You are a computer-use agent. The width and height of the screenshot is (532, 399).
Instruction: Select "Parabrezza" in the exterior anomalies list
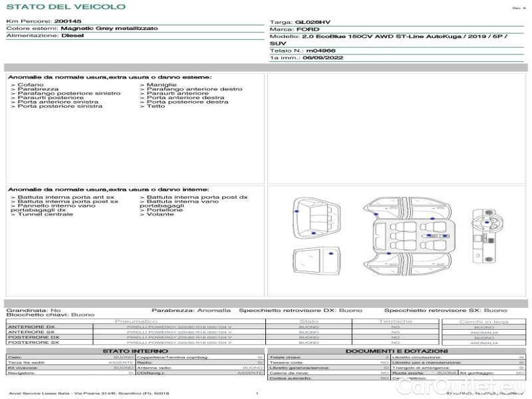(x=38, y=89)
